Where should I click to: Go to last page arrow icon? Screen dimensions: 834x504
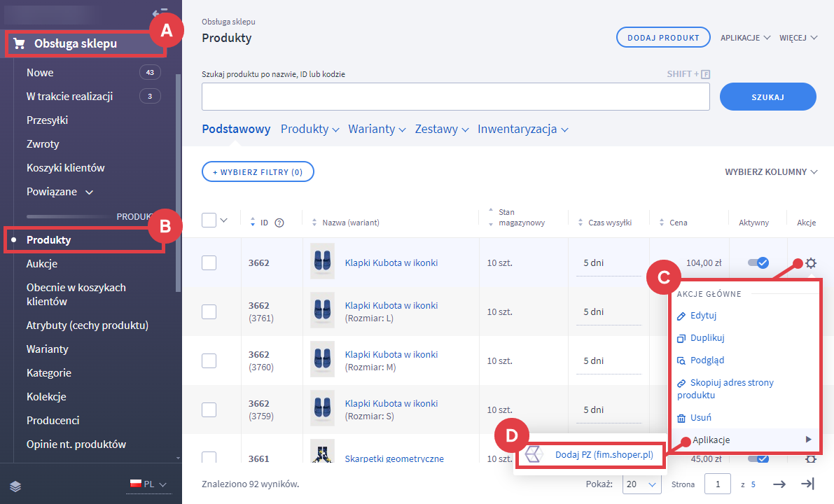coord(807,484)
